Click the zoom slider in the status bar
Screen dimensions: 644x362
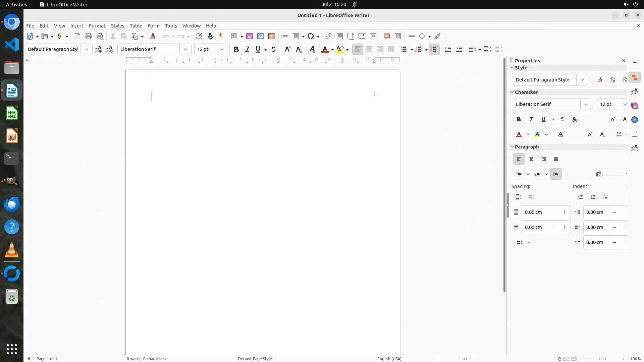(x=604, y=359)
